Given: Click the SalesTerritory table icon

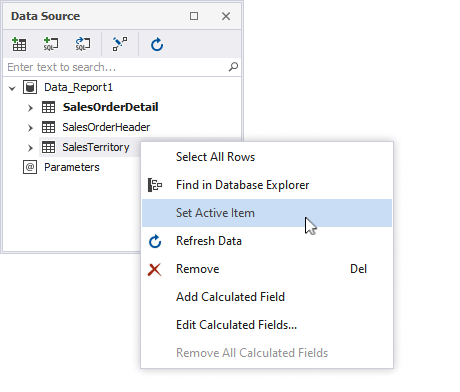Looking at the screenshot, I should [x=49, y=147].
